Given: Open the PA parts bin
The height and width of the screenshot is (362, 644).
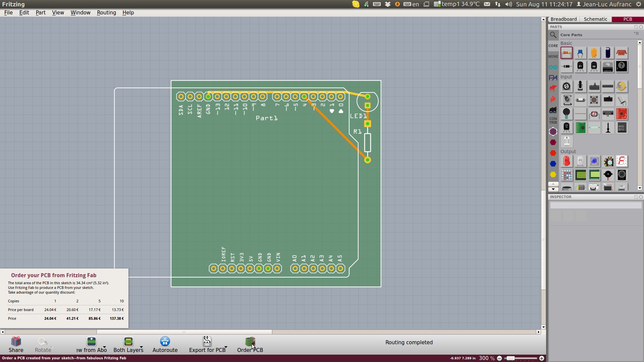Looking at the screenshot, I should [x=553, y=78].
